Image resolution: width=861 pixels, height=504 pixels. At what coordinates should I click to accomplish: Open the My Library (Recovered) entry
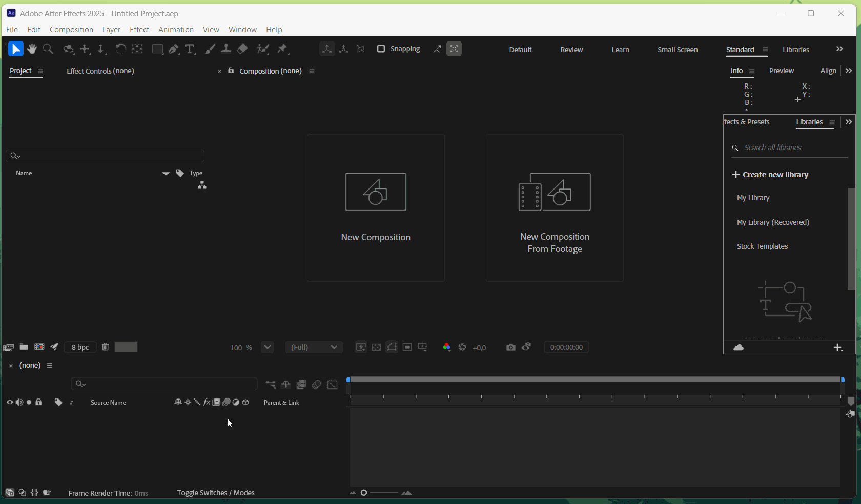tap(773, 222)
